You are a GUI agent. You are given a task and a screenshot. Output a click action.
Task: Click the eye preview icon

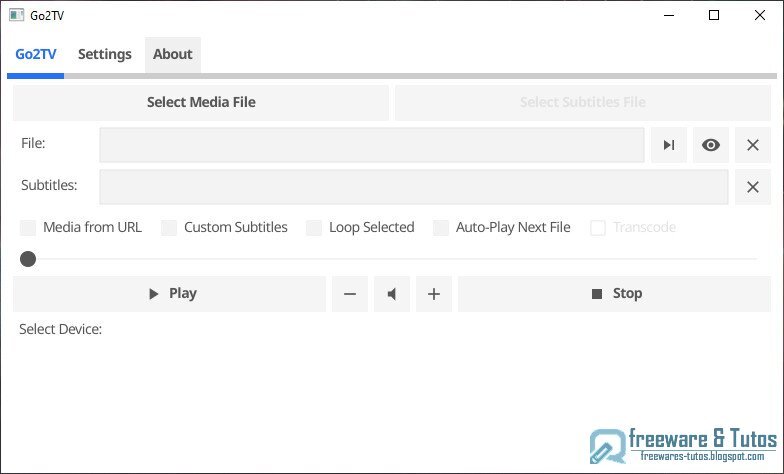pyautogui.click(x=711, y=145)
